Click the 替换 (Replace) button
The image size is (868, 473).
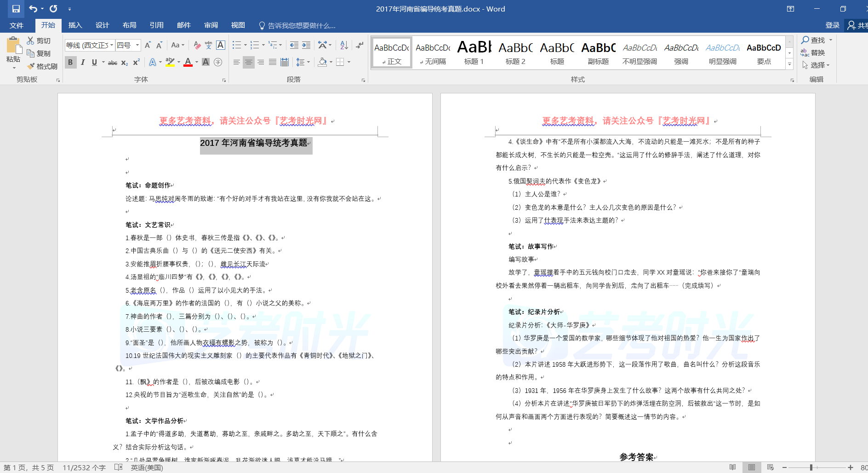coord(813,53)
